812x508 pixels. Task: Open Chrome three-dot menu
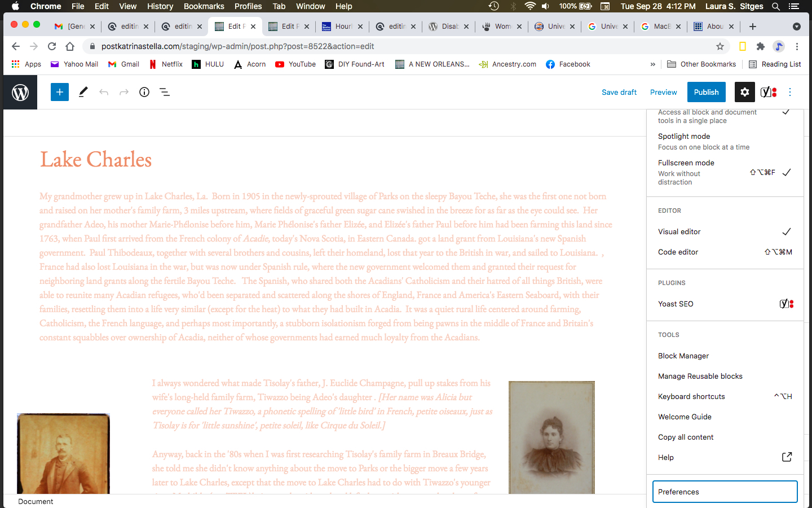(797, 46)
